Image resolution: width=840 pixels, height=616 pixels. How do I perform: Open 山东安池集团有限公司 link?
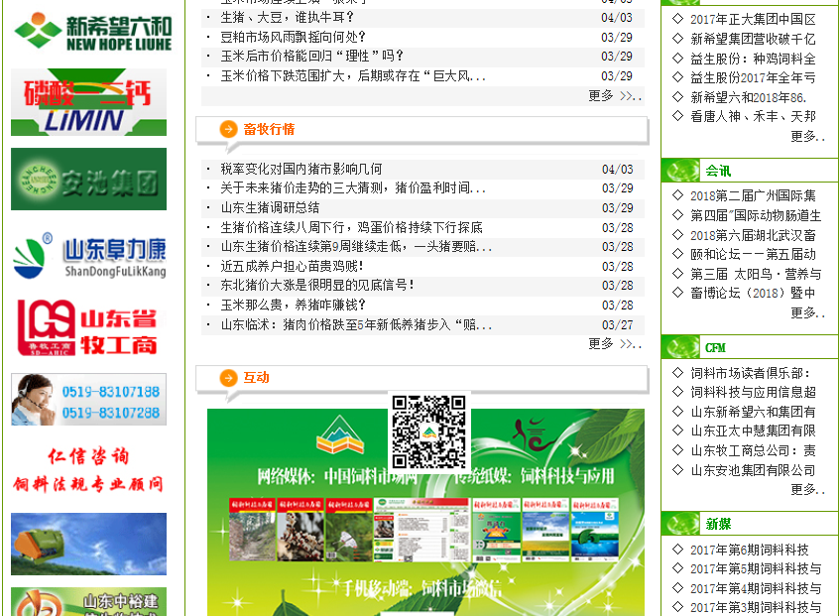(x=753, y=470)
